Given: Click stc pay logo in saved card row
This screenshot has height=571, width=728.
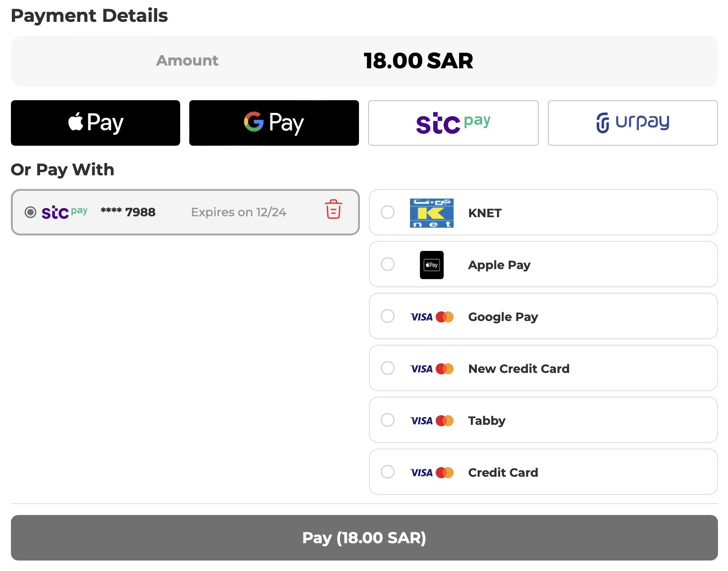Looking at the screenshot, I should click(x=64, y=212).
